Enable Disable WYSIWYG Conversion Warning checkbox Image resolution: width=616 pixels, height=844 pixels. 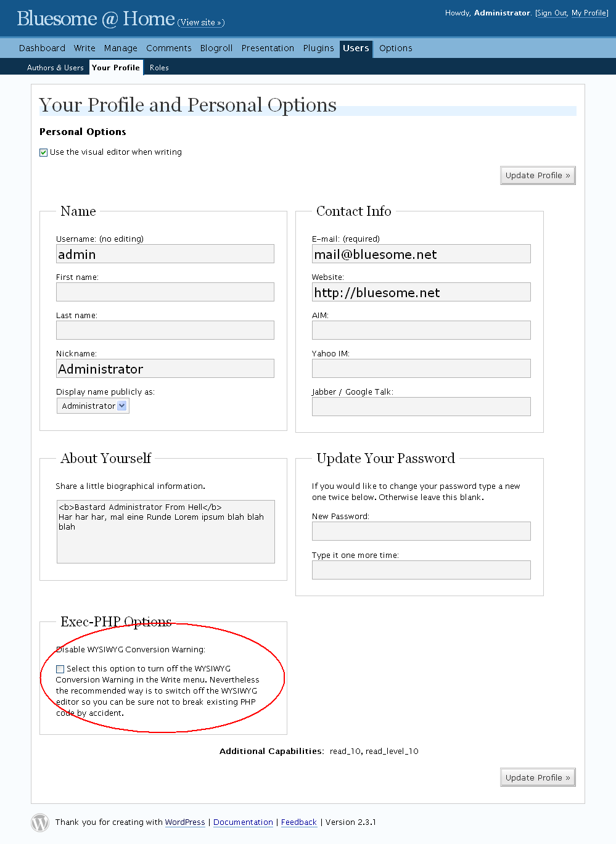(60, 669)
